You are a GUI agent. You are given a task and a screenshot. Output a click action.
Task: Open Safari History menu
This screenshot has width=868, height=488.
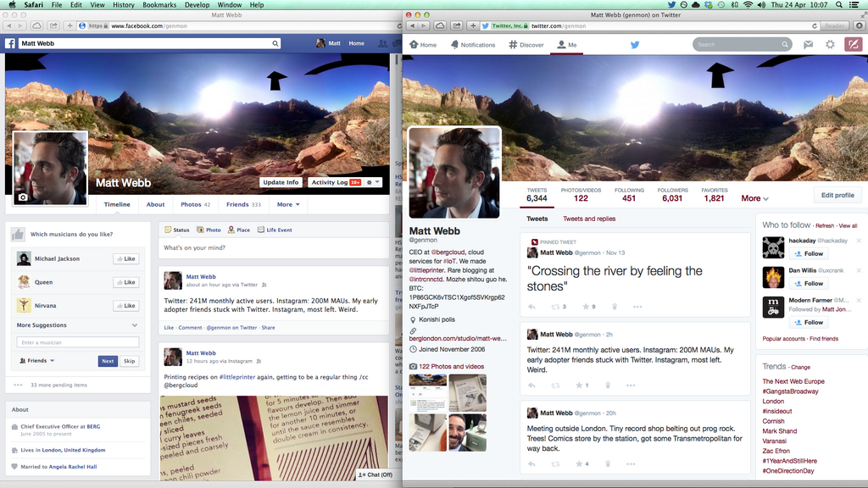pyautogui.click(x=124, y=5)
